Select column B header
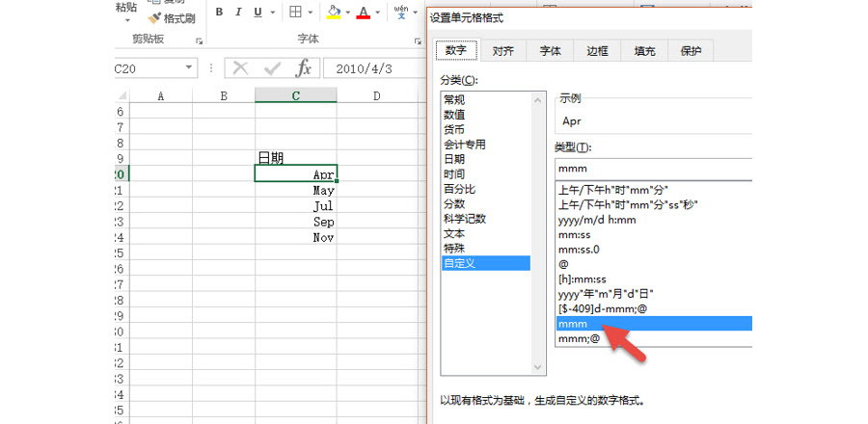 pyautogui.click(x=224, y=95)
